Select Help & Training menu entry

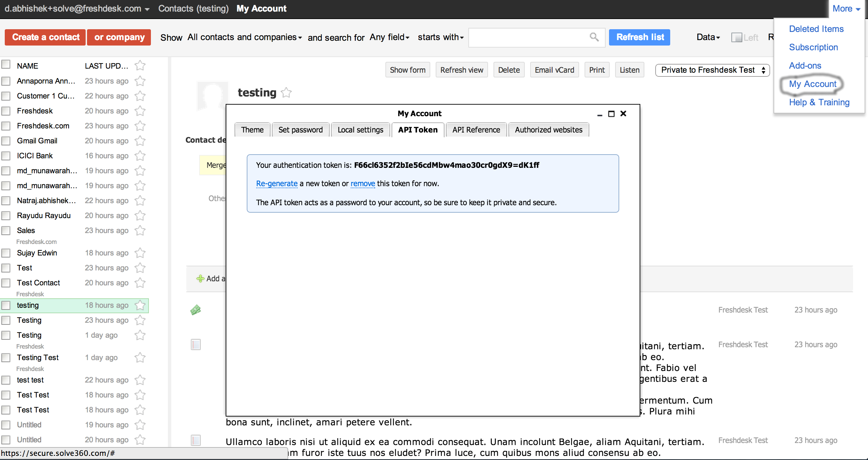819,102
